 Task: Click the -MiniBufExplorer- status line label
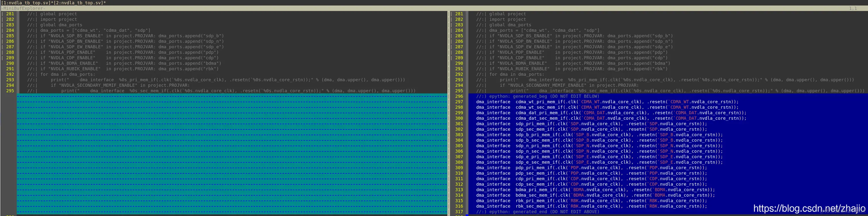23,8
